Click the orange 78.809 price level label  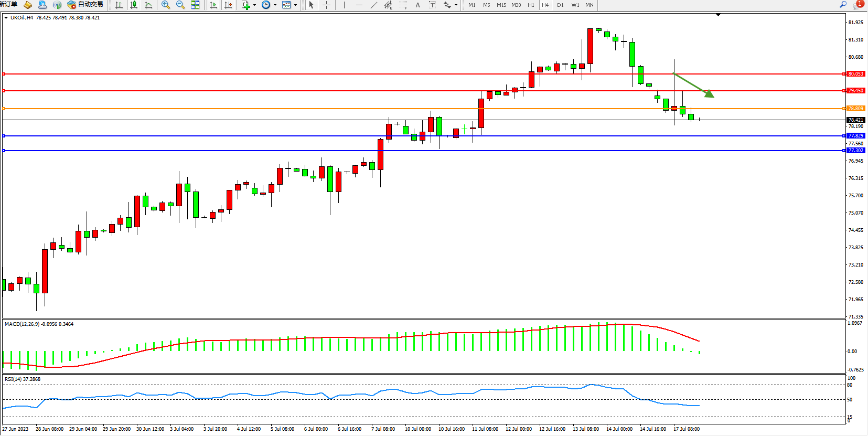(x=855, y=109)
